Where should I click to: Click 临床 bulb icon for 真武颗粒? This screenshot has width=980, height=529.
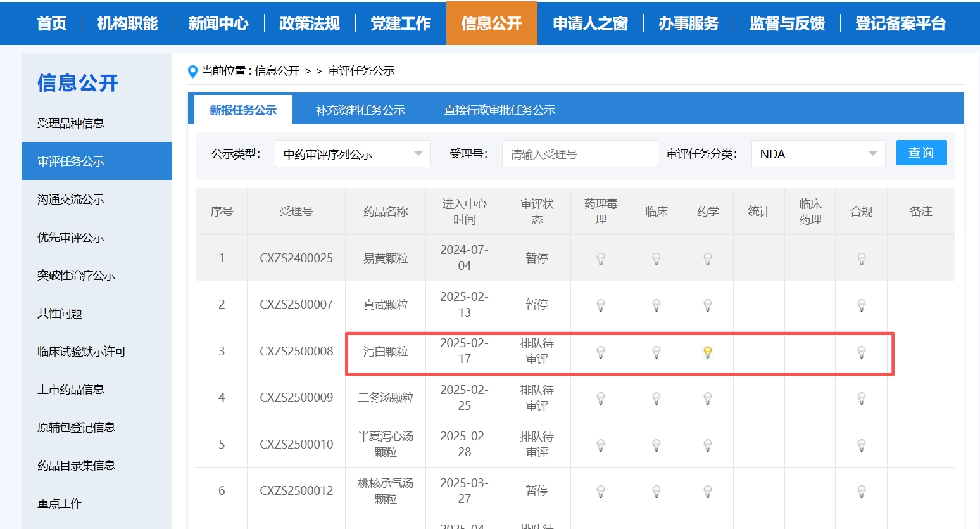point(656,305)
